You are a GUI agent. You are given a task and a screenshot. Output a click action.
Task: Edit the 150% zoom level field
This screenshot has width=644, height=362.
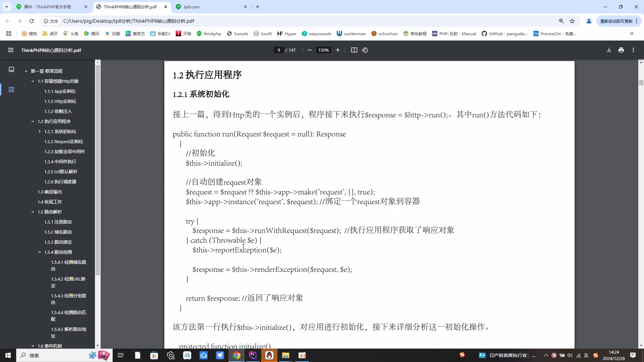click(x=324, y=50)
